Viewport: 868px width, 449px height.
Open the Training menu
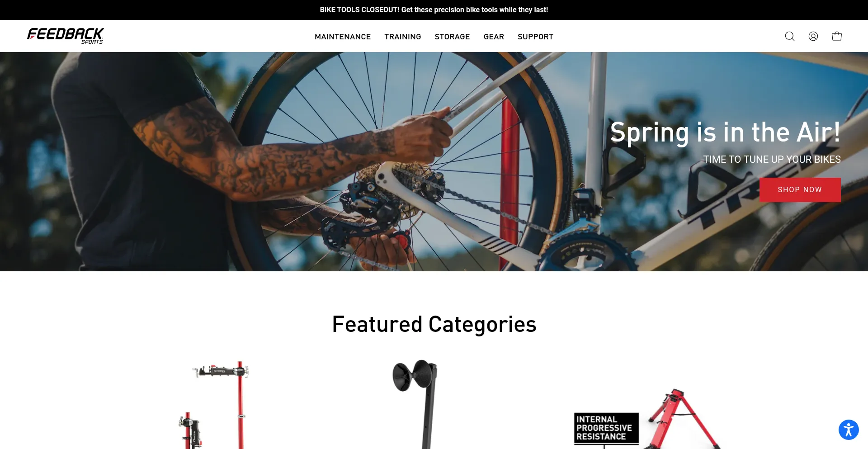pyautogui.click(x=403, y=37)
